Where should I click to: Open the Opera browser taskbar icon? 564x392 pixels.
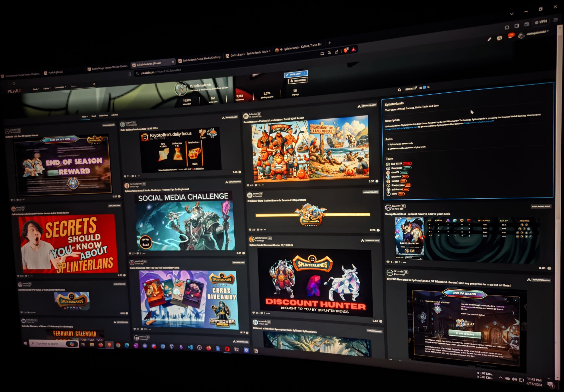tap(227, 349)
